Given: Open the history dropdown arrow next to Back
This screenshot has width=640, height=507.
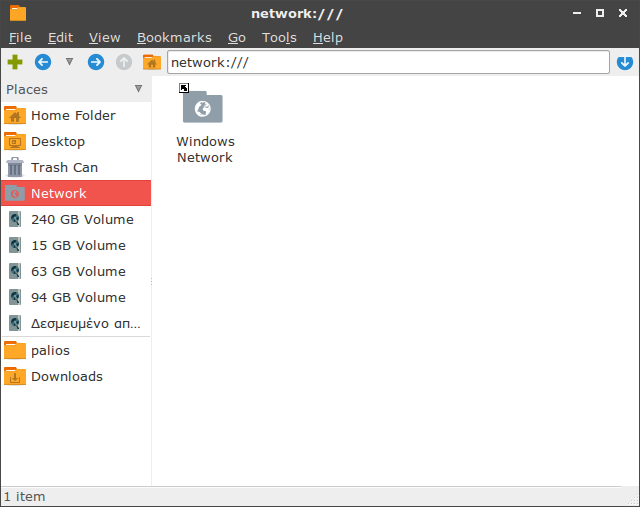Looking at the screenshot, I should tap(69, 62).
